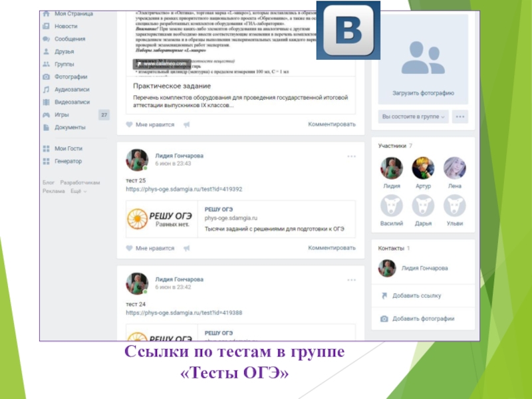
Task: Click the group avatar placeholder image
Action: (x=423, y=58)
